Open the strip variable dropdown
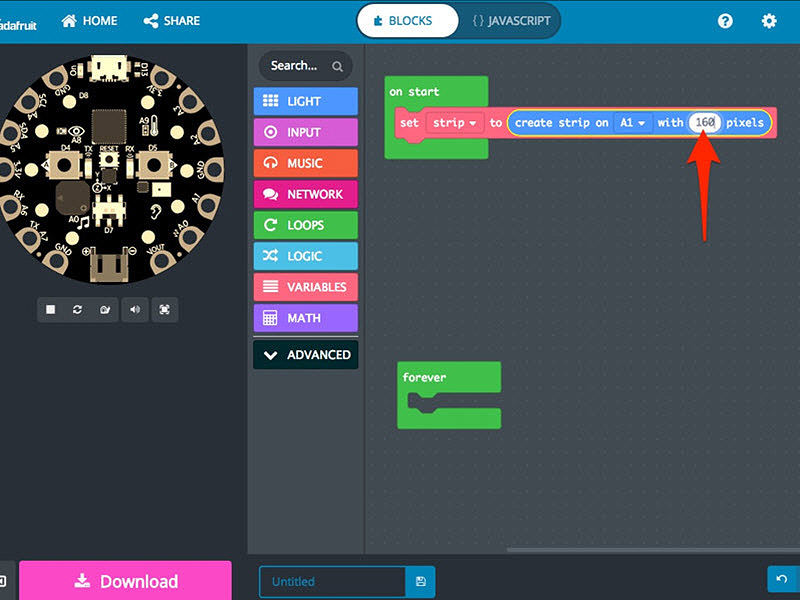 coord(454,122)
